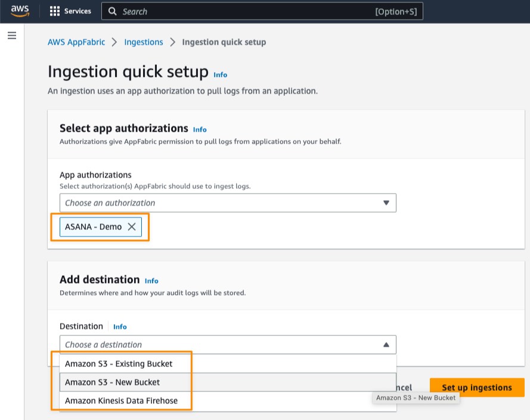Open the Ingestions breadcrumb link
The width and height of the screenshot is (530, 420).
click(143, 42)
